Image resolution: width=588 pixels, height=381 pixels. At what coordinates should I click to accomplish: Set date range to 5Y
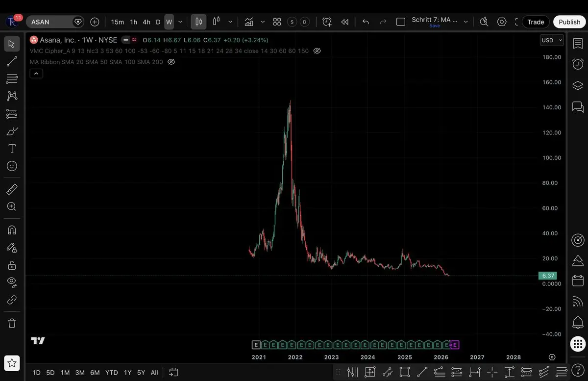141,373
